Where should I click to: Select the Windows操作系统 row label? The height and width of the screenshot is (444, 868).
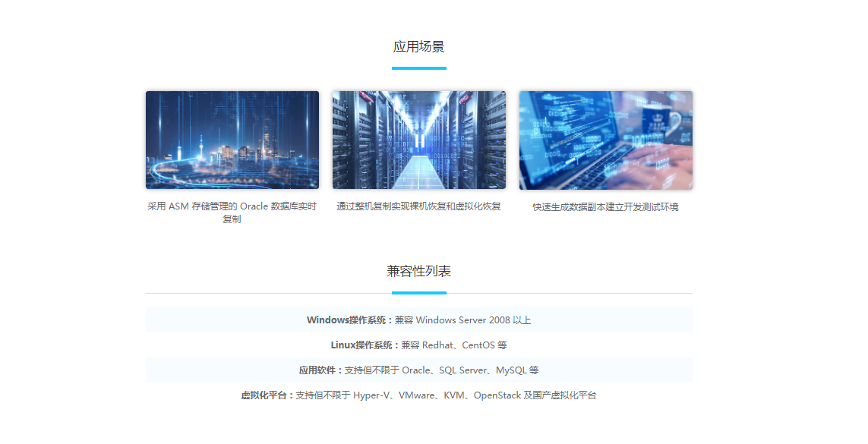(350, 320)
